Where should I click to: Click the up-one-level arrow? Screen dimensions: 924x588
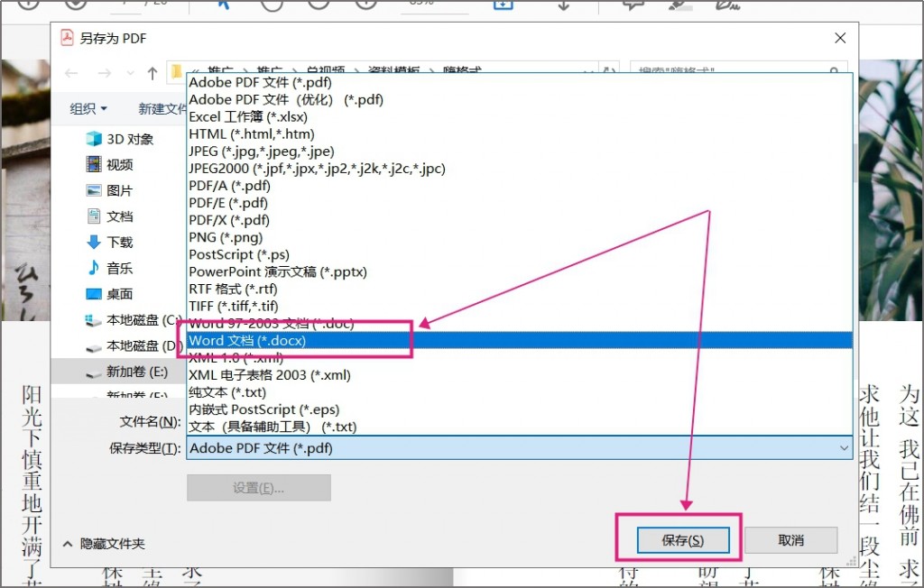(152, 73)
